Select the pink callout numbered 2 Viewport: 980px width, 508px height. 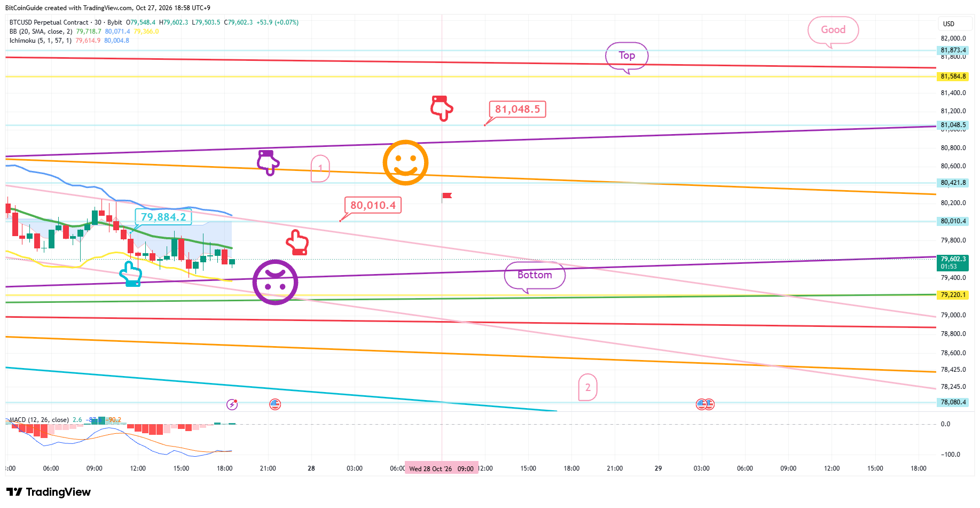588,387
